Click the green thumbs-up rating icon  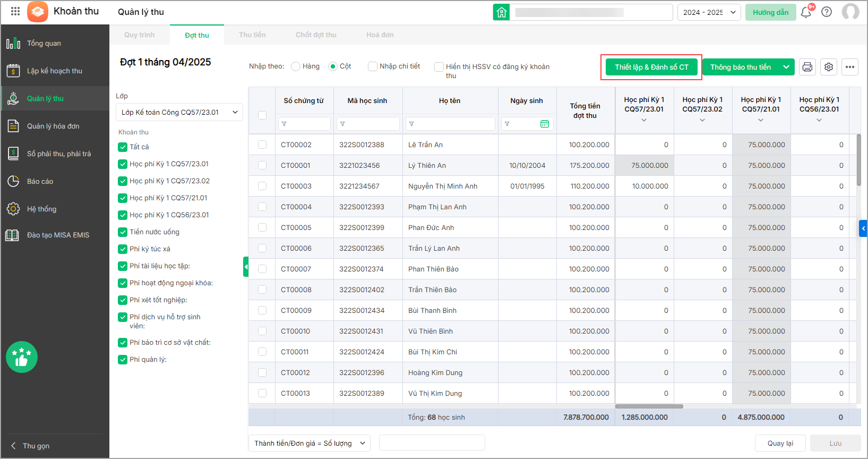coord(22,357)
